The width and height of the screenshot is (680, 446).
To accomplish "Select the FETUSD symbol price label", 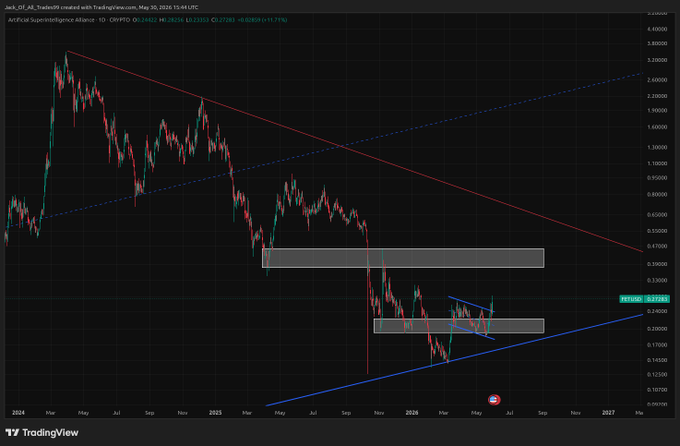I will tap(631, 299).
